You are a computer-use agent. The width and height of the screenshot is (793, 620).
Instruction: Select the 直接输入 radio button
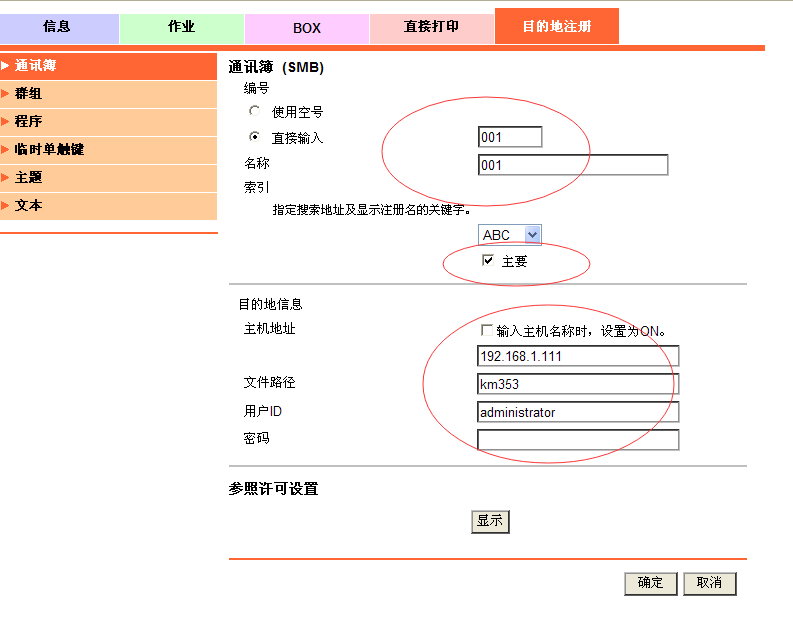click(x=255, y=137)
